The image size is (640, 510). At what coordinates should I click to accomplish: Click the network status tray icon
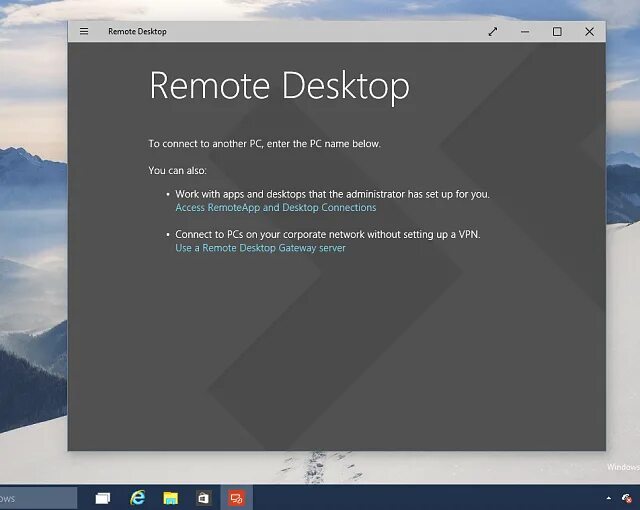click(627, 498)
